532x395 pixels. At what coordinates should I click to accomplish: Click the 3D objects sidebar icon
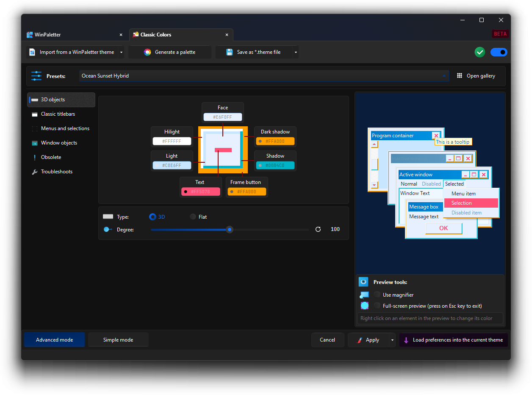35,100
